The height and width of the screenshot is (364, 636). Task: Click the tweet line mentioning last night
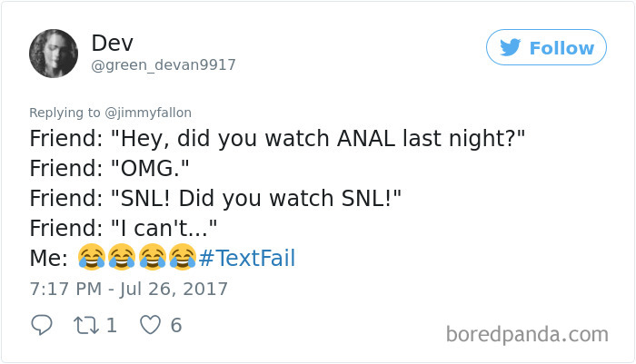coord(277,140)
